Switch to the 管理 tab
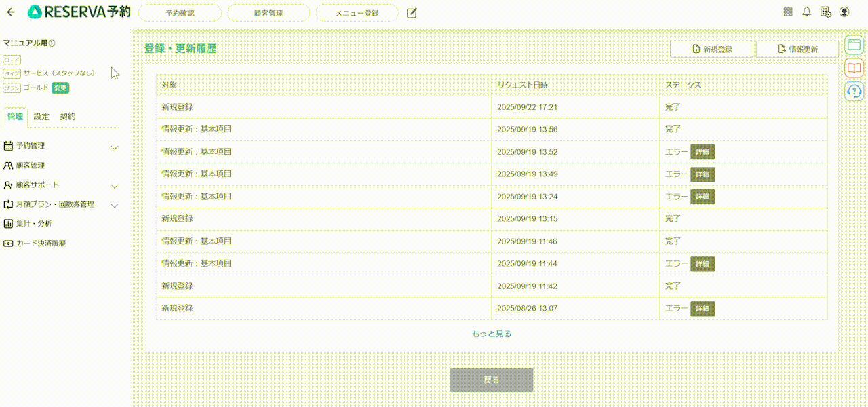This screenshot has height=407, width=868. [15, 117]
